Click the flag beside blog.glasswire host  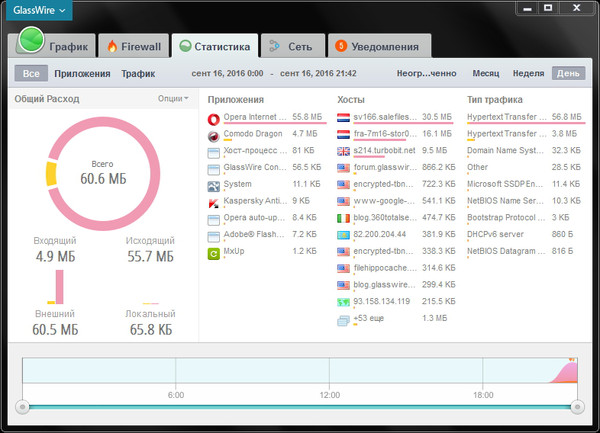[343, 285]
